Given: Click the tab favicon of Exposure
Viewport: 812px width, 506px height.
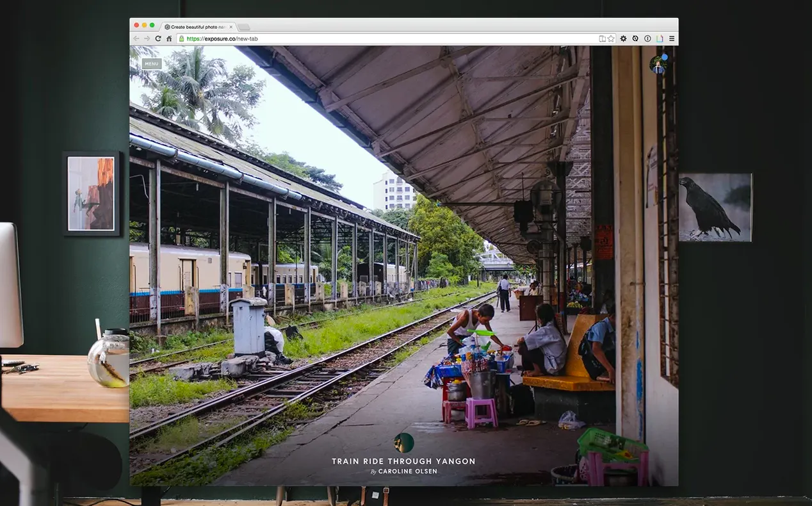Looking at the screenshot, I should click(x=167, y=27).
